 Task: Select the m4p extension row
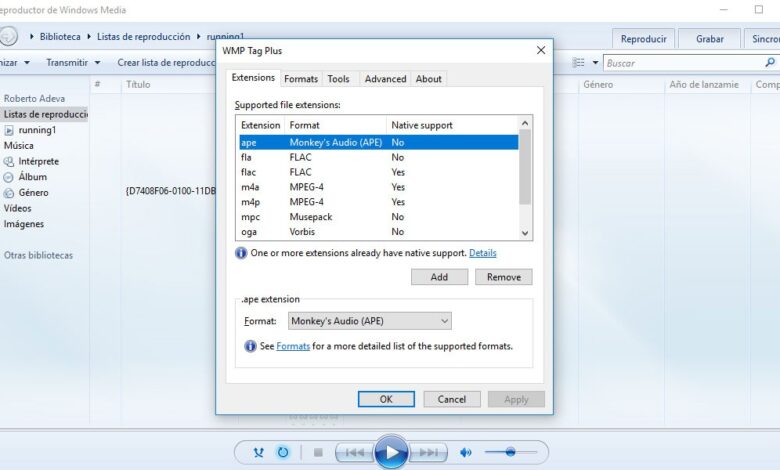pyautogui.click(x=378, y=202)
